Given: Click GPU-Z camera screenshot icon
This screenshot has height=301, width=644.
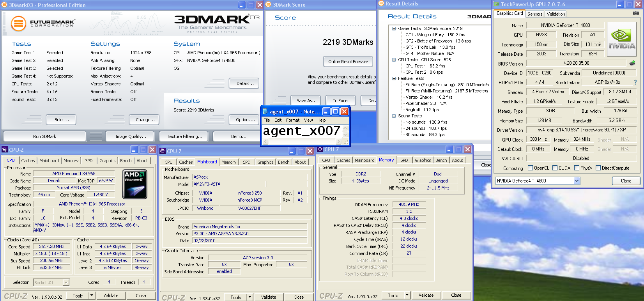Looking at the screenshot, I should point(635,13).
